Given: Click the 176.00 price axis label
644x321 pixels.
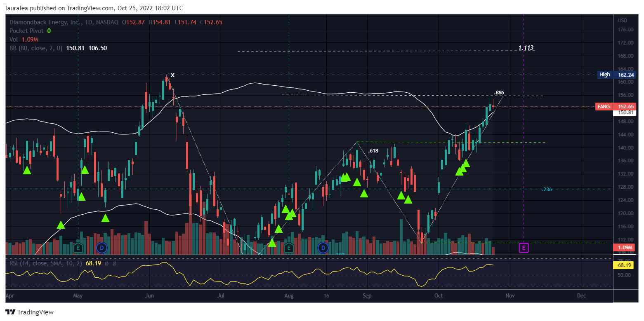Looking at the screenshot, I should click(625, 30).
